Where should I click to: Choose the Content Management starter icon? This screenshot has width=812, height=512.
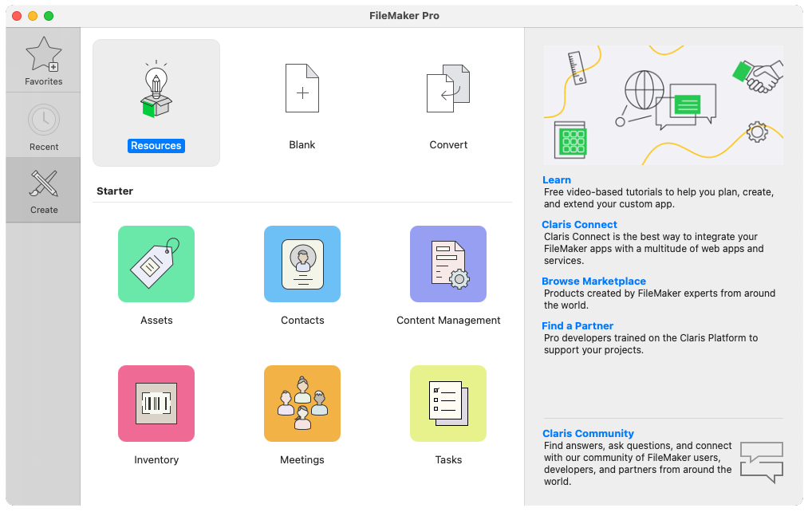coord(448,264)
